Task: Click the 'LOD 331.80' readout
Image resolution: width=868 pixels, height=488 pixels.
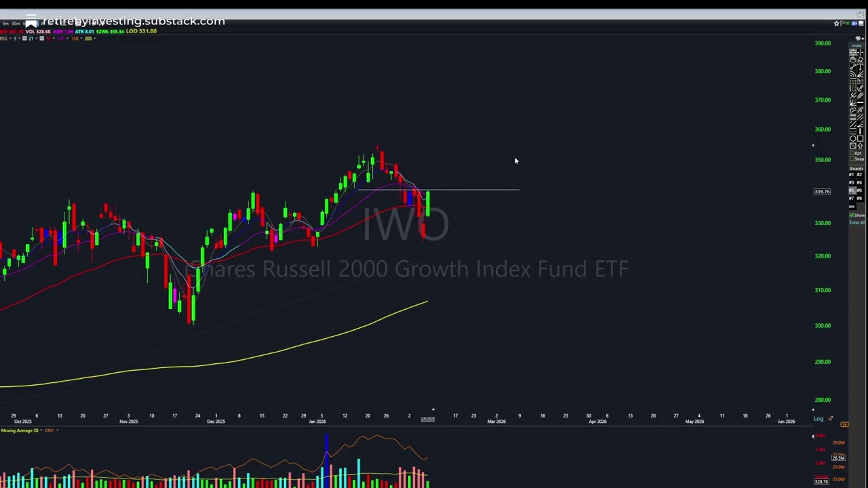Action: [x=141, y=32]
